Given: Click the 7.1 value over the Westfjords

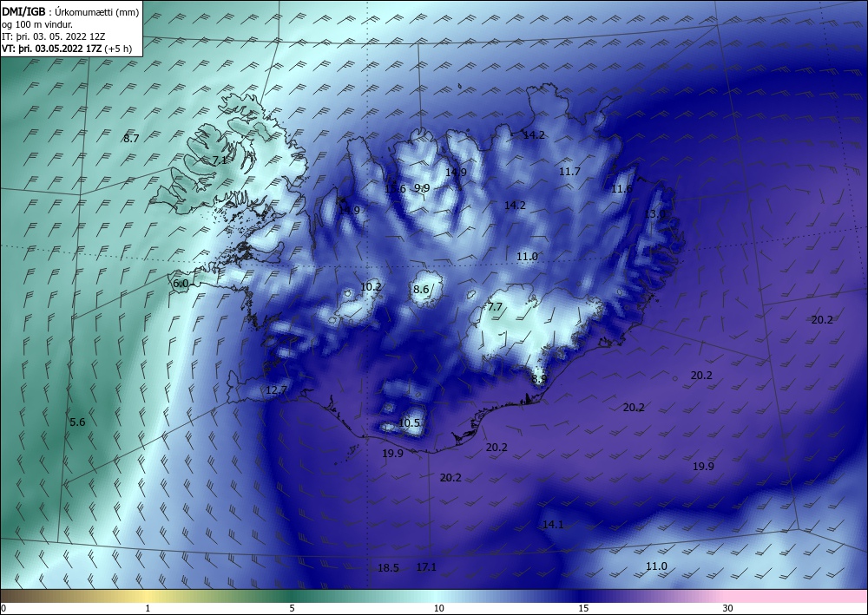Looking at the screenshot, I should [220, 160].
